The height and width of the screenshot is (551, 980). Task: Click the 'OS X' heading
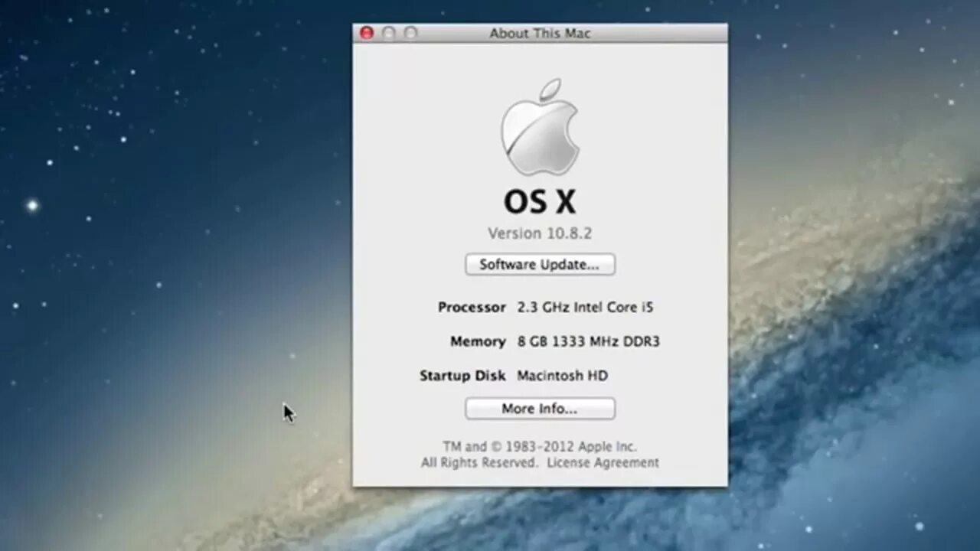pos(540,201)
